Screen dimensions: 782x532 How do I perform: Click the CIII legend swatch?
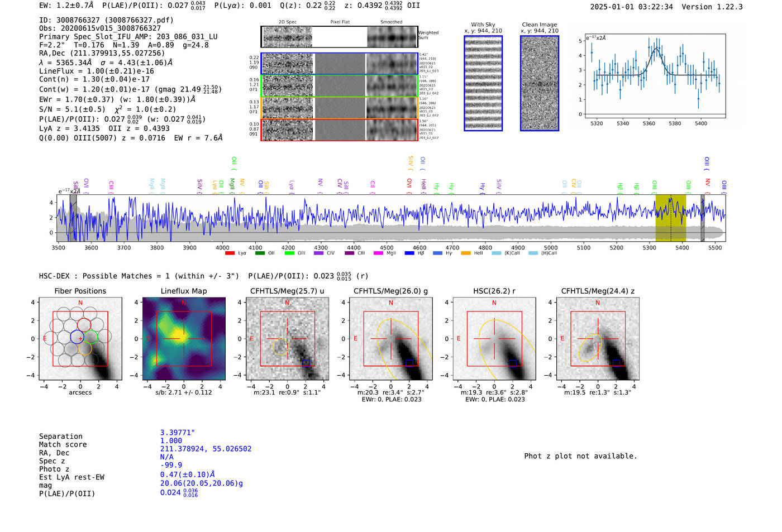(x=349, y=253)
